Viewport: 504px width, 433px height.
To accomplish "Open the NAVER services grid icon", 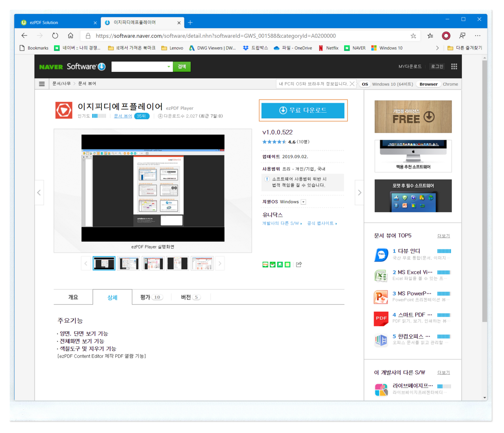I will (454, 67).
